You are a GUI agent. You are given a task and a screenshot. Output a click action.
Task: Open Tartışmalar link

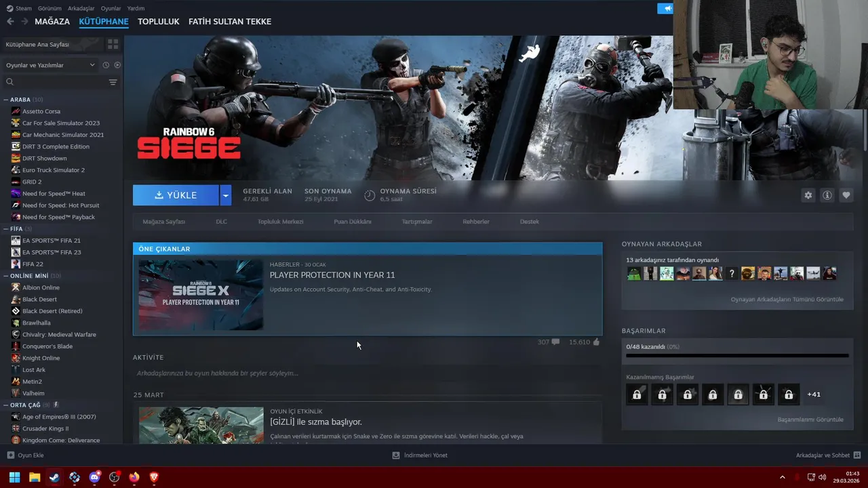(417, 222)
